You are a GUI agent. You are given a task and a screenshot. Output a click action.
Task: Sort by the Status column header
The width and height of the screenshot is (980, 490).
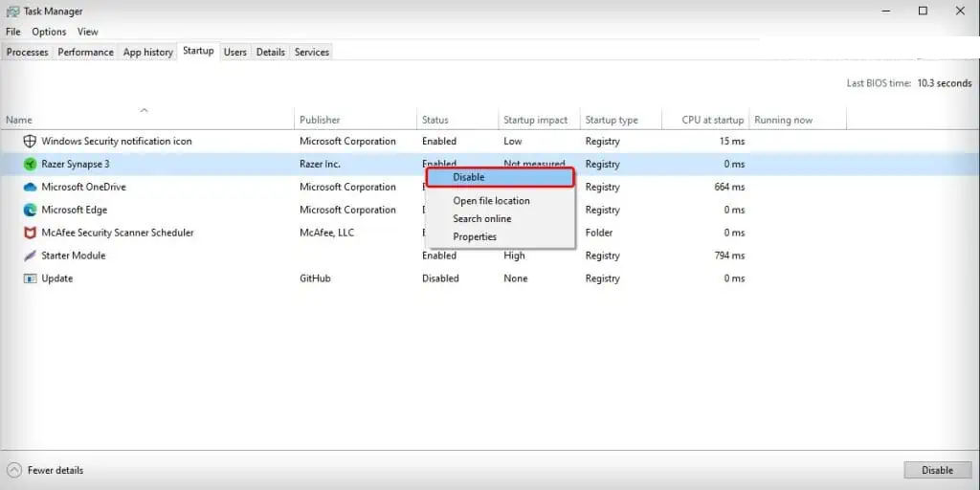tap(434, 120)
